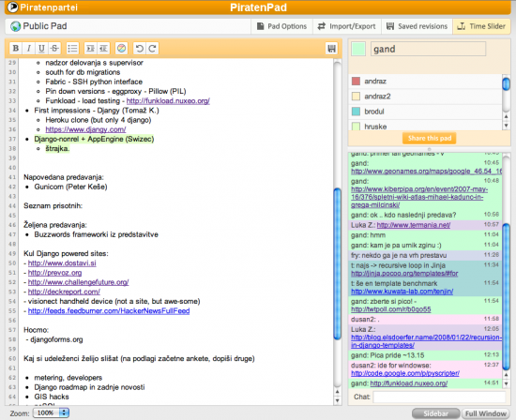The width and height of the screenshot is (516, 420).
Task: Click the 'Django roadmap in zadnje novosti' bullet
Action: click(89, 387)
